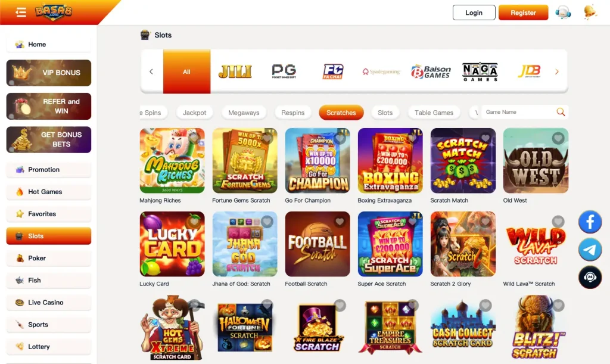The height and width of the screenshot is (364, 610).
Task: Click the Login button
Action: 474,13
